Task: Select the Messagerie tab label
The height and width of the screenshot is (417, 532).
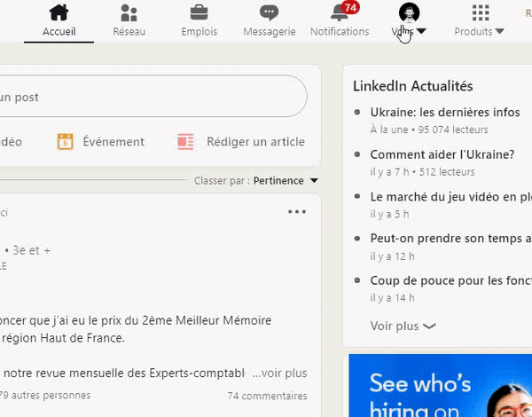Action: [270, 32]
